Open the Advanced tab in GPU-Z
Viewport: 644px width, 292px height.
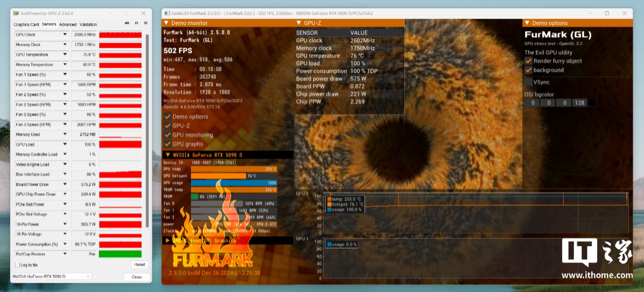point(68,24)
